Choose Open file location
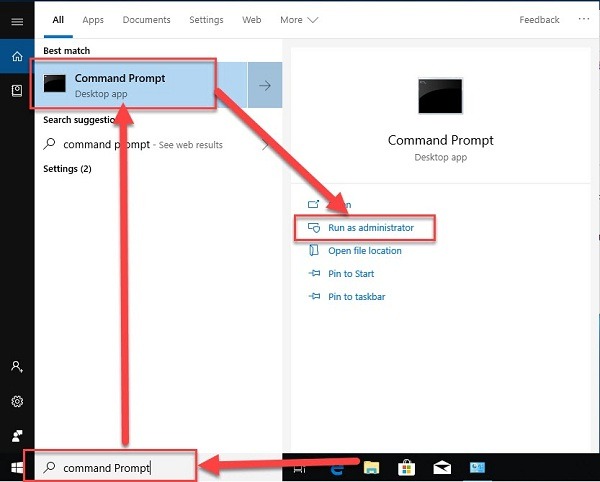The height and width of the screenshot is (482, 600). [365, 251]
